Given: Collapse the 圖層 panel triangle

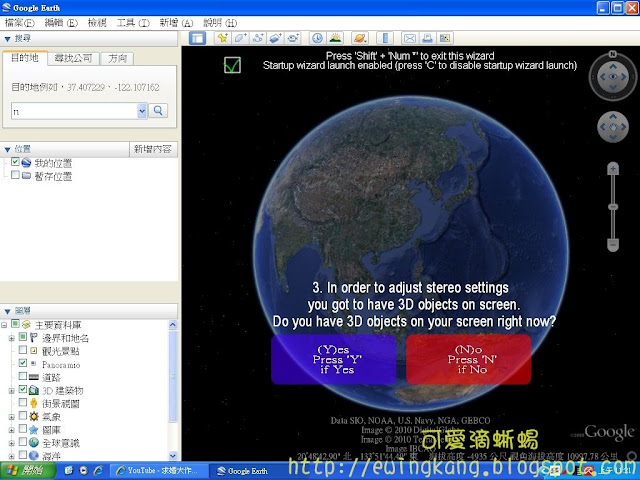Looking at the screenshot, I should click(7, 311).
